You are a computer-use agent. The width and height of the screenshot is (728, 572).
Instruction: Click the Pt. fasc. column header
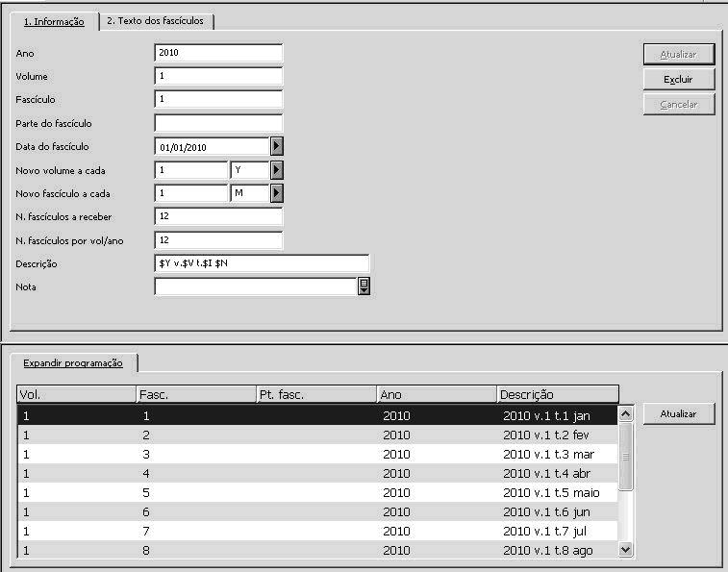point(316,395)
